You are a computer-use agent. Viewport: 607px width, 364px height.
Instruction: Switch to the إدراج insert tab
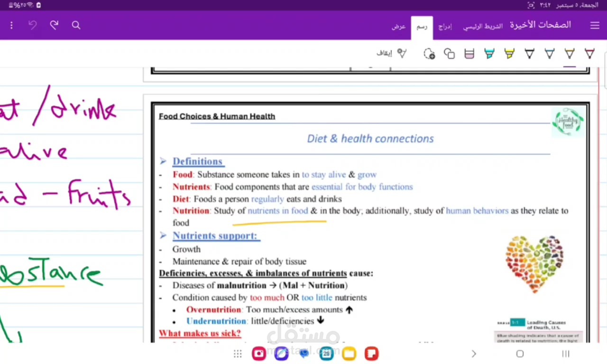point(444,27)
